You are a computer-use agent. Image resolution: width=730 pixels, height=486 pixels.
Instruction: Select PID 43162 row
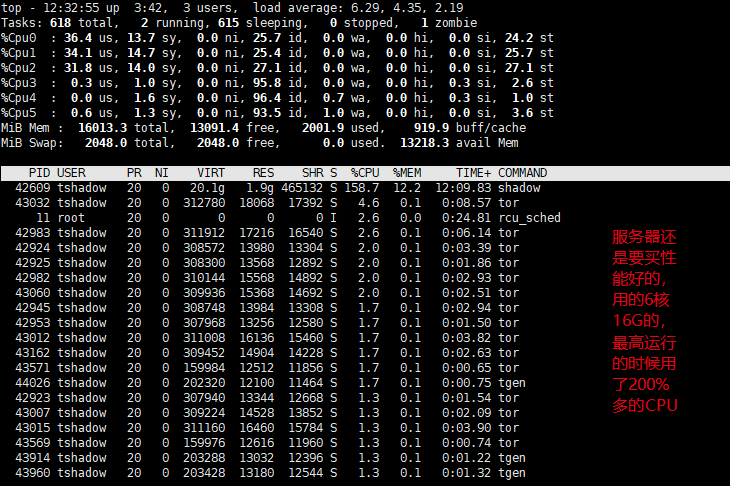pos(33,353)
